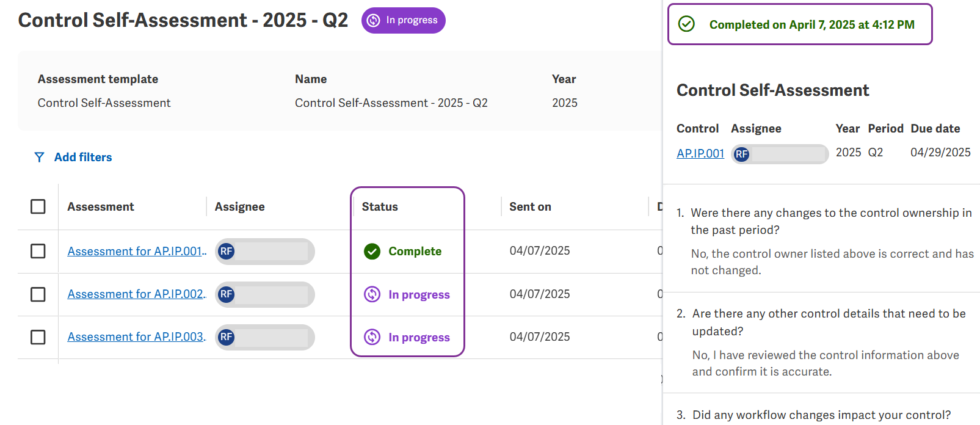Click the In progress icon for AP.IP.002

point(372,294)
